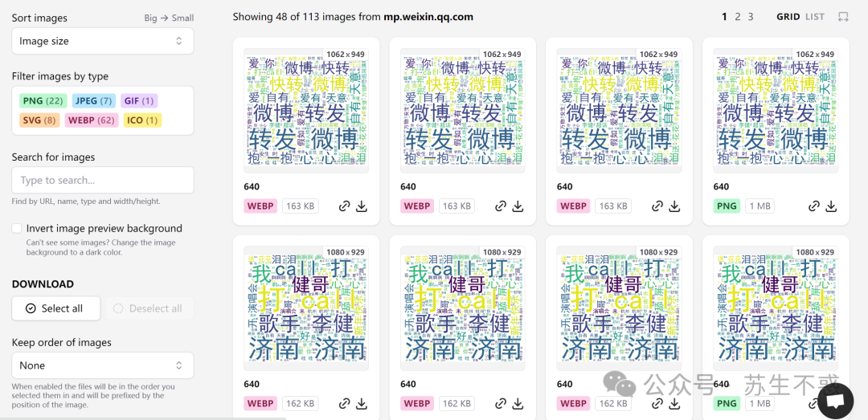Click the Sort images label

(x=39, y=18)
